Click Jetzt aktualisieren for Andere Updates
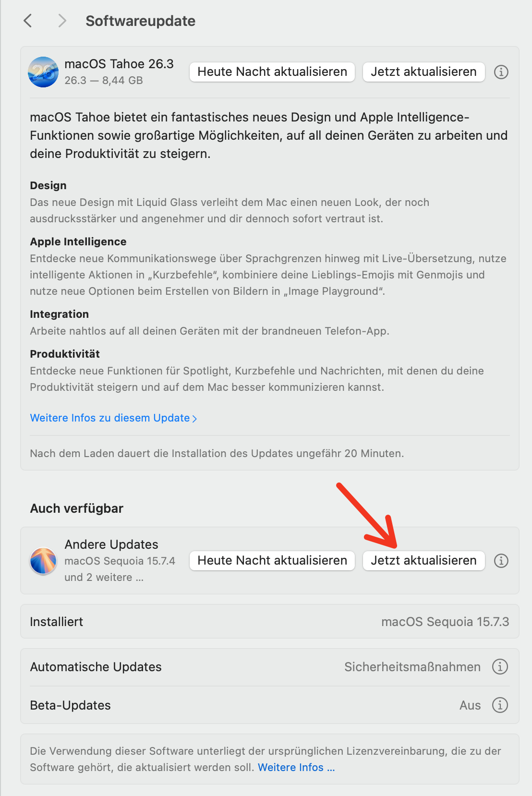 (423, 561)
